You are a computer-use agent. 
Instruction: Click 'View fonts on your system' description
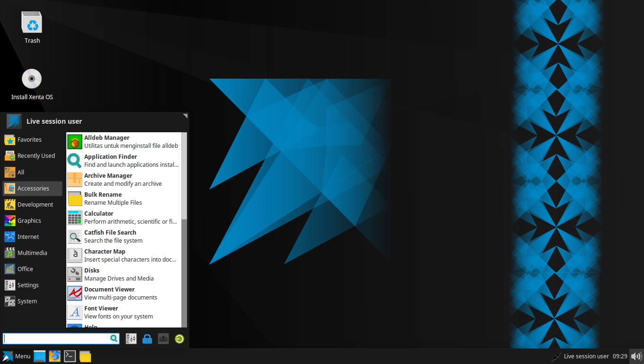point(118,317)
